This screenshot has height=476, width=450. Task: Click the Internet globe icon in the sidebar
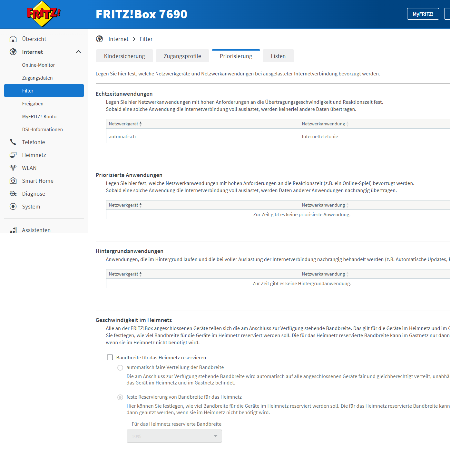click(x=13, y=52)
